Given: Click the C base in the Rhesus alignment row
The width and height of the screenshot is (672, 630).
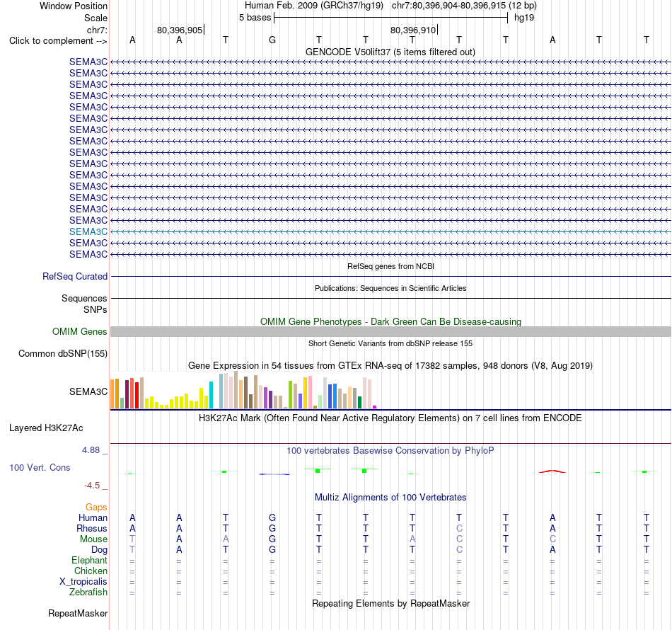Looking at the screenshot, I should coord(459,528).
